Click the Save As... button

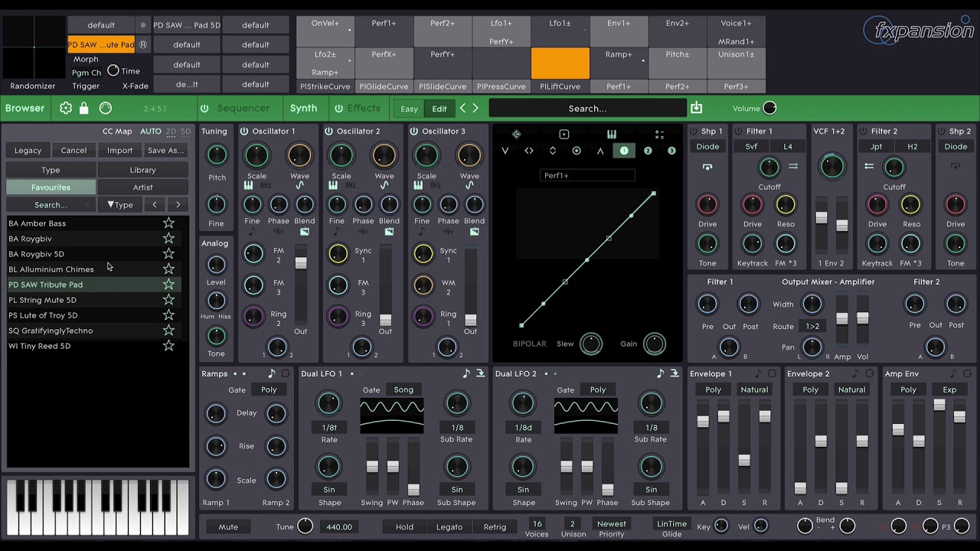[x=166, y=151]
